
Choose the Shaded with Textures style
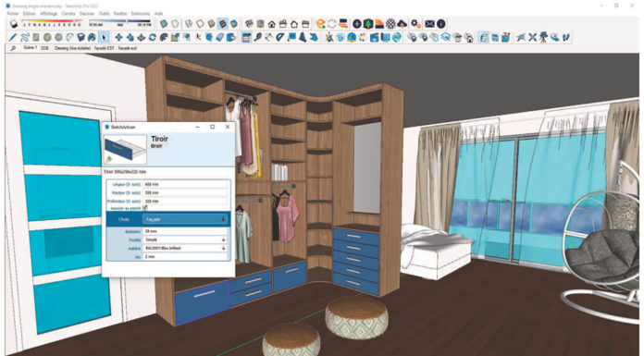[x=222, y=24]
